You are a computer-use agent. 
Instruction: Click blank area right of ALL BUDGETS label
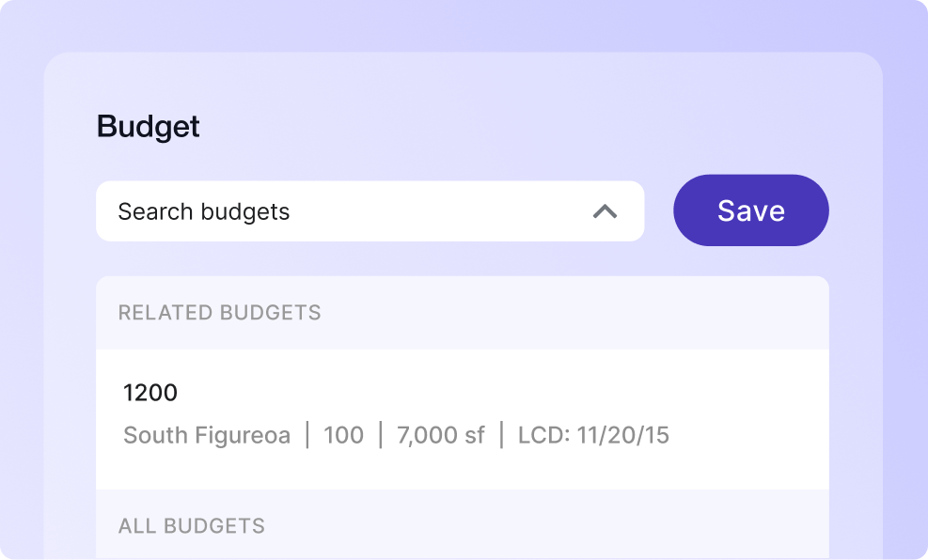tap(545, 526)
